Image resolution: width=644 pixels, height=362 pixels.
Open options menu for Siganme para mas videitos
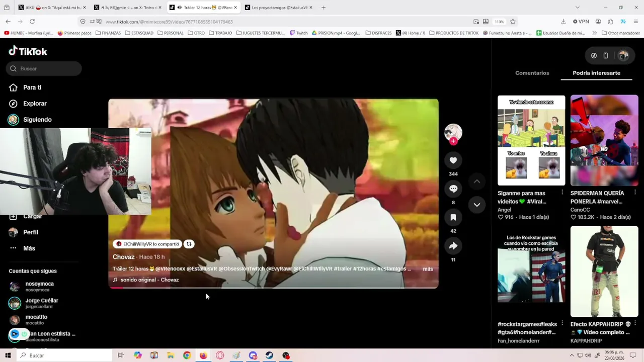(562, 193)
